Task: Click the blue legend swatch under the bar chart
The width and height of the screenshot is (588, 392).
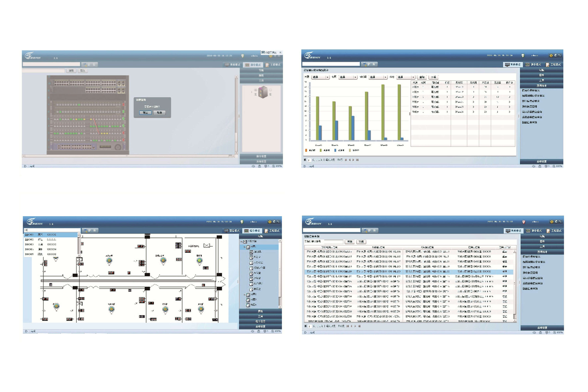Action: [335, 150]
